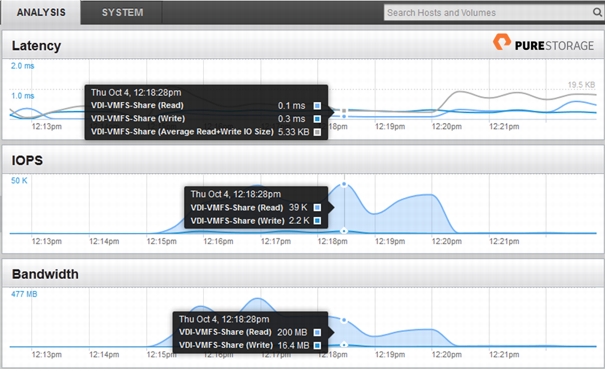Toggle the IOPS Read 39 K swatch
607x371 pixels.
point(317,208)
